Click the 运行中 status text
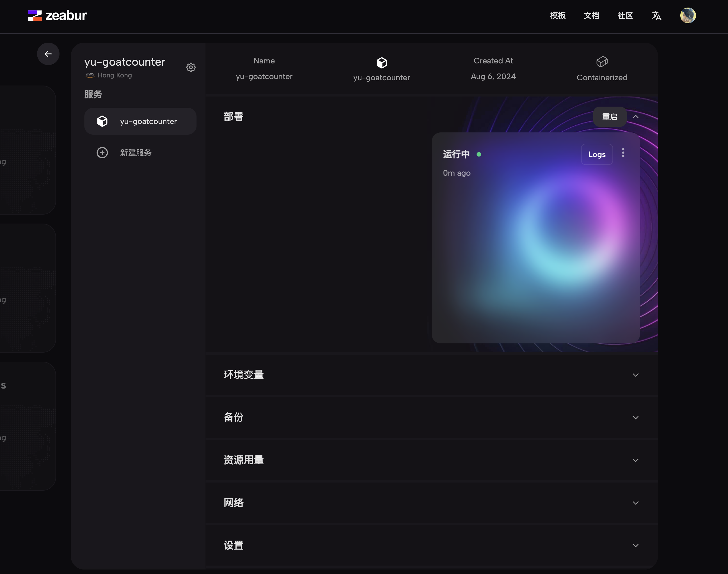The height and width of the screenshot is (574, 728). (456, 155)
